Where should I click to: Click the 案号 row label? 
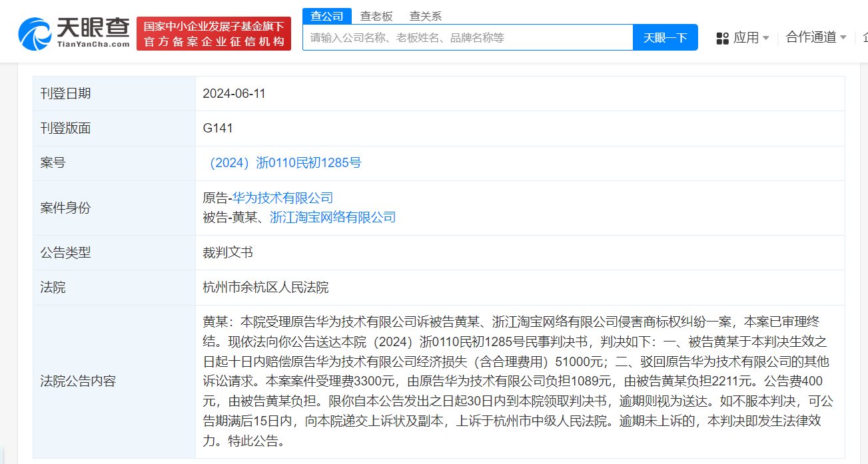(53, 163)
